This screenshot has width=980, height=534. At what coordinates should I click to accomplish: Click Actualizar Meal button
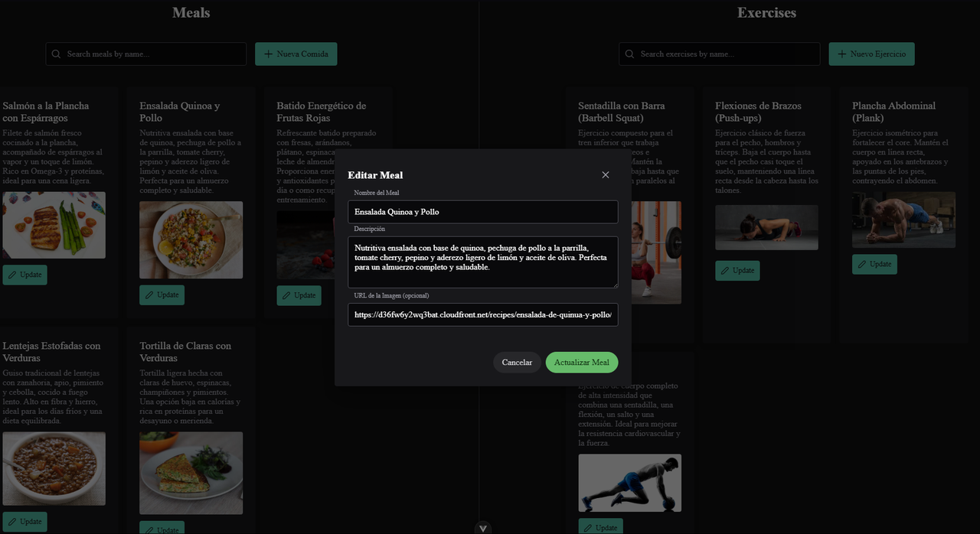click(x=582, y=363)
